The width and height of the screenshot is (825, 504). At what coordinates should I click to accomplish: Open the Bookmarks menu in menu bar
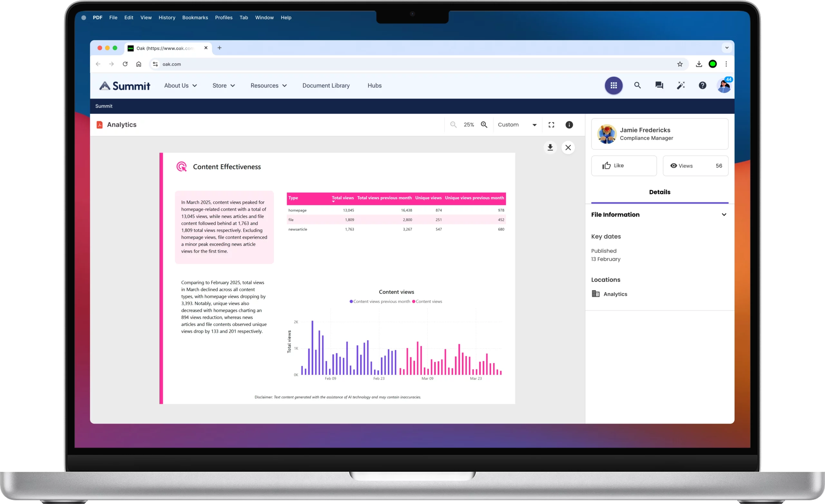(x=195, y=17)
